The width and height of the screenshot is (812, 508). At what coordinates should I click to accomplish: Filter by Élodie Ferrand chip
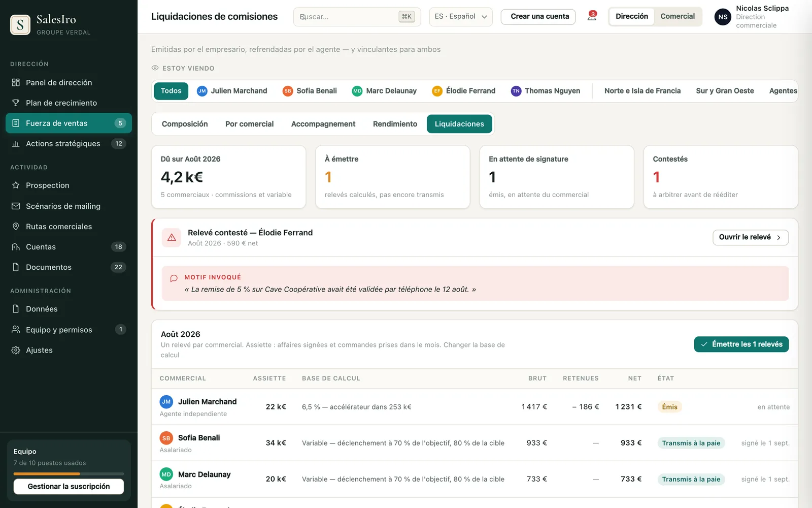pyautogui.click(x=464, y=91)
